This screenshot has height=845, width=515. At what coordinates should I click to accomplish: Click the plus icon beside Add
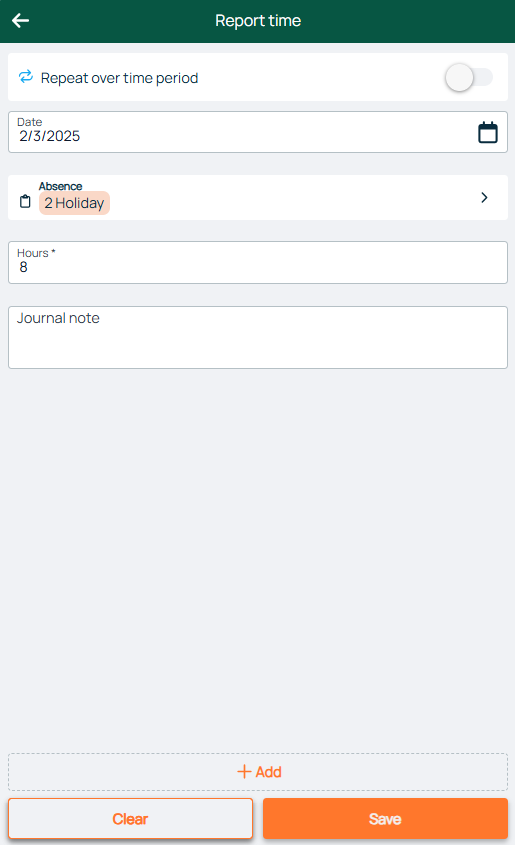244,772
